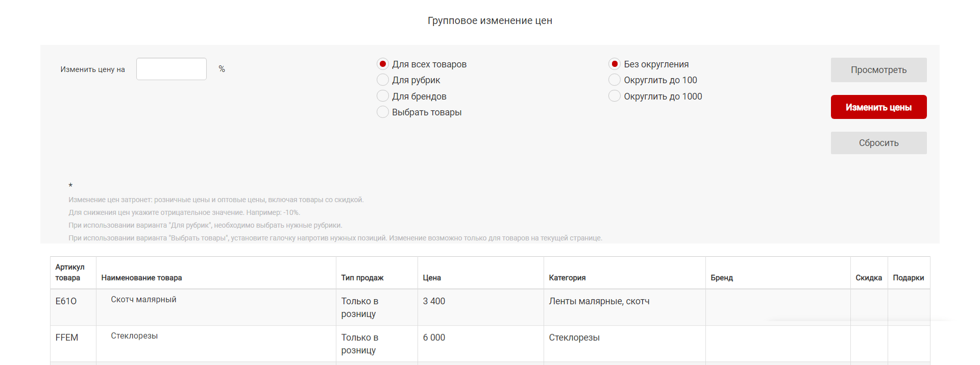Screen dimensions: 980x365
Task: Click the 'Категория' column header
Action: click(567, 278)
